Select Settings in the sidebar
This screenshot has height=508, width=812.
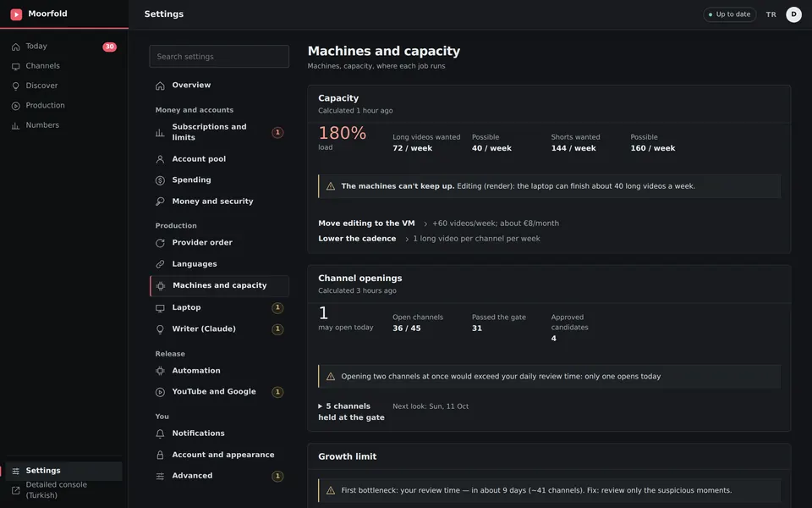tap(63, 471)
